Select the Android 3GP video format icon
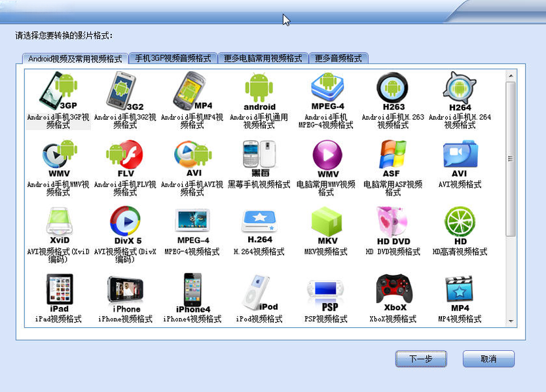The image size is (546, 392). point(58,91)
